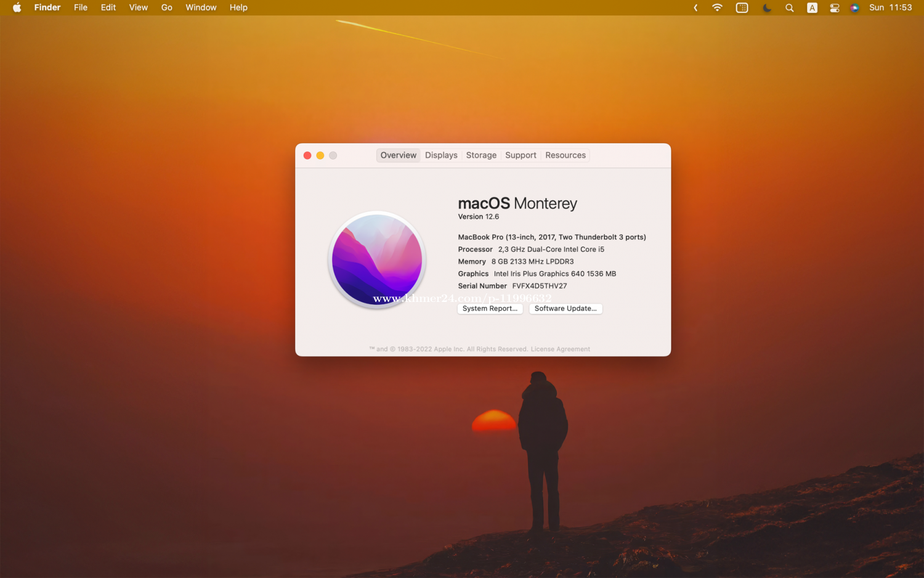The height and width of the screenshot is (578, 924).
Task: Open the Window menu
Action: (x=201, y=7)
